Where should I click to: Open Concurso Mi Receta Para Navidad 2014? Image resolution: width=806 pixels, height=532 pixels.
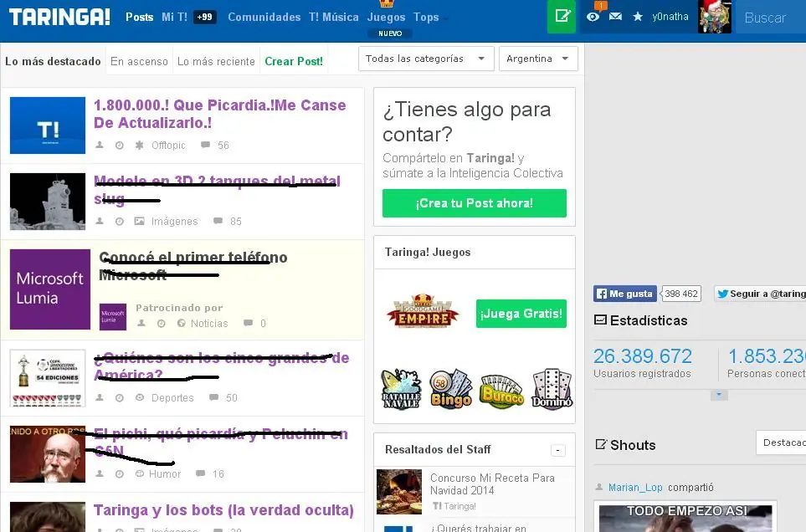(x=492, y=483)
